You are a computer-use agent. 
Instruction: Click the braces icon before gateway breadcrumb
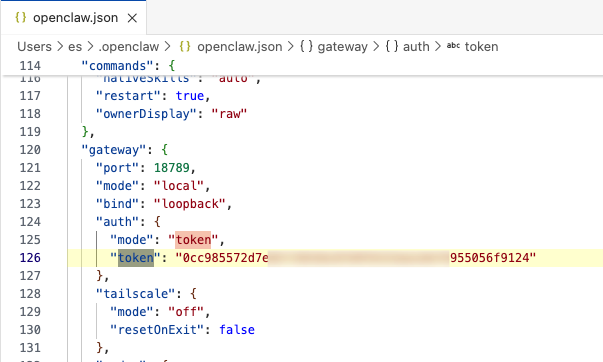[306, 47]
